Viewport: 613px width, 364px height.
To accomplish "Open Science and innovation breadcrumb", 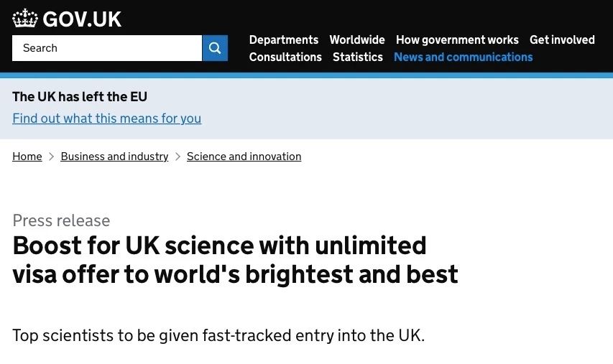I will click(x=244, y=157).
